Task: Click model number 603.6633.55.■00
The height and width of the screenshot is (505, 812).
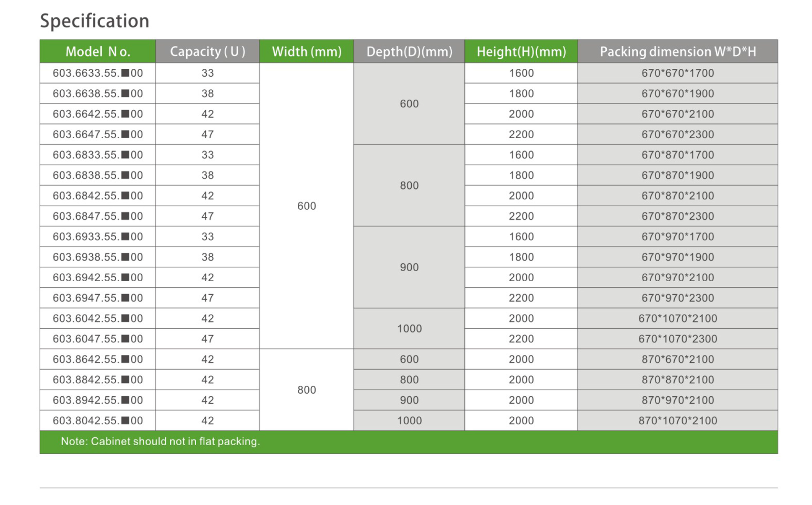Action: pos(98,73)
